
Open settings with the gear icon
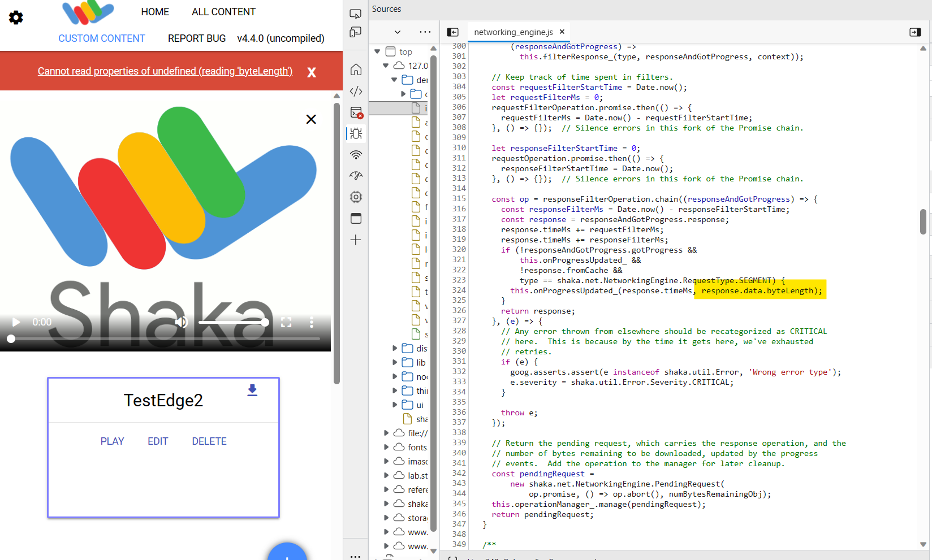pos(16,18)
